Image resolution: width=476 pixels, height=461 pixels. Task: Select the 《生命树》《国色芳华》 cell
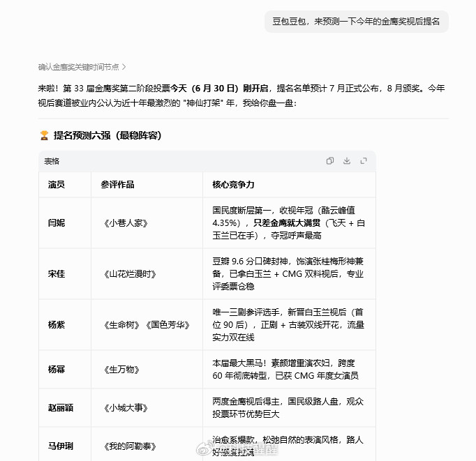pyautogui.click(x=147, y=325)
